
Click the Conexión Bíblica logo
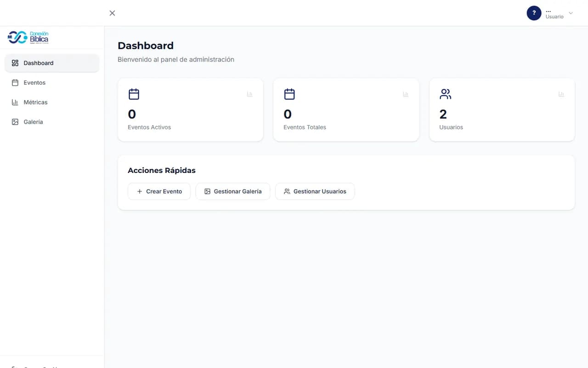point(28,37)
